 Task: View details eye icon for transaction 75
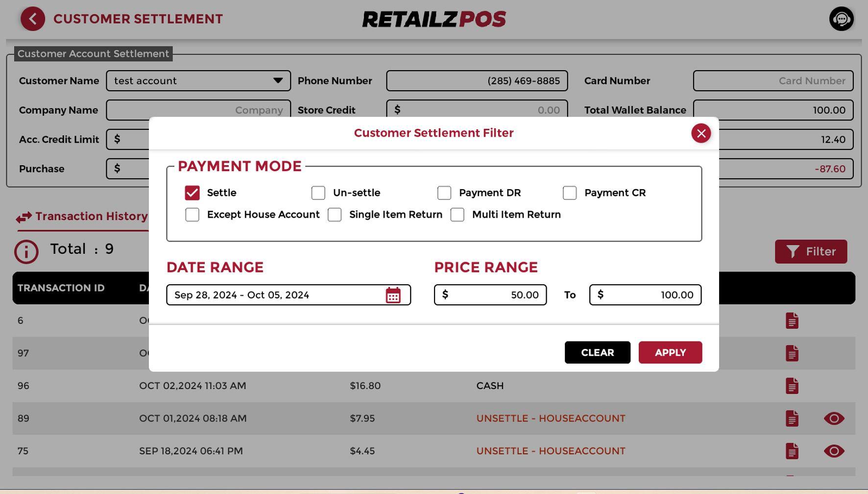pos(834,451)
